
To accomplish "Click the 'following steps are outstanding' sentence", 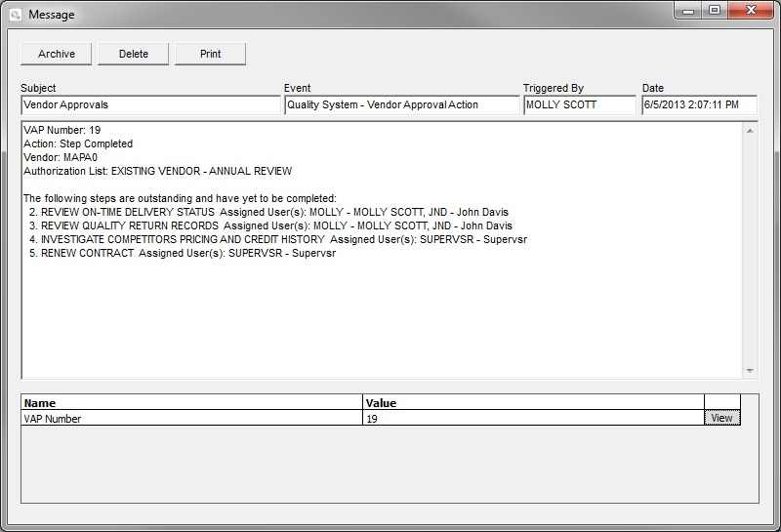I will coord(180,198).
